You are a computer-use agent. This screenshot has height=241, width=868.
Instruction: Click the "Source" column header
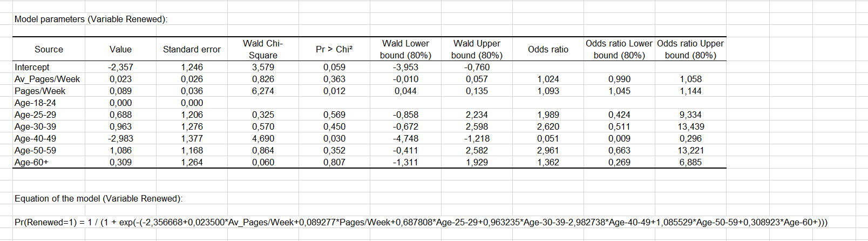coord(49,49)
